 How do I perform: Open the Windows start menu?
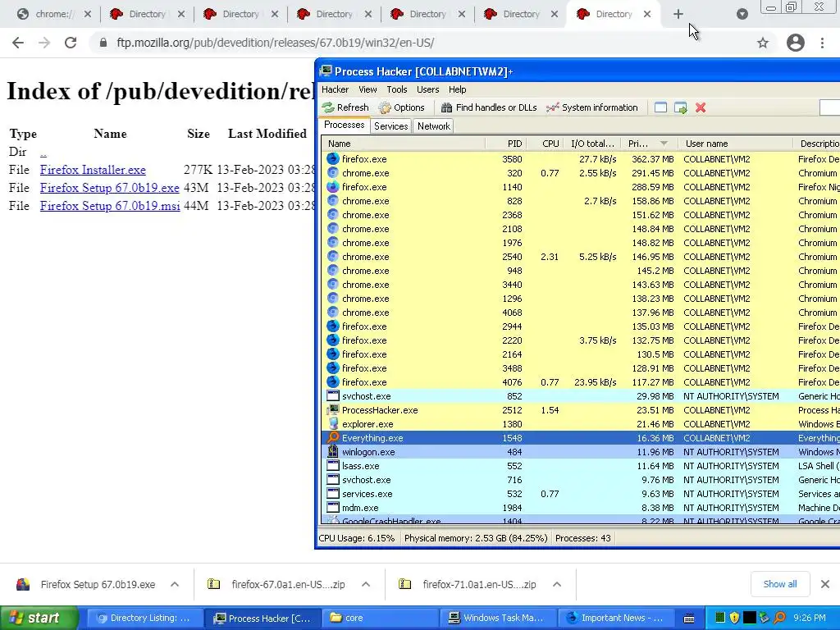click(x=39, y=618)
